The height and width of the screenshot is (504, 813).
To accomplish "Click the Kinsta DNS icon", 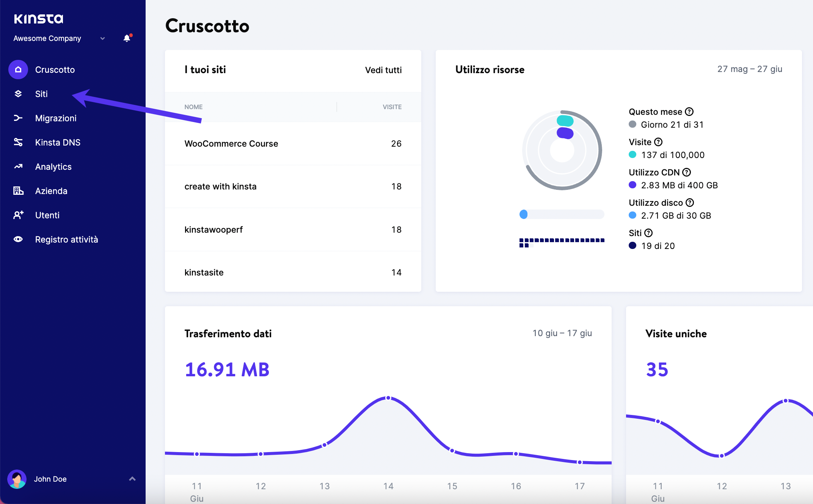I will (x=18, y=142).
